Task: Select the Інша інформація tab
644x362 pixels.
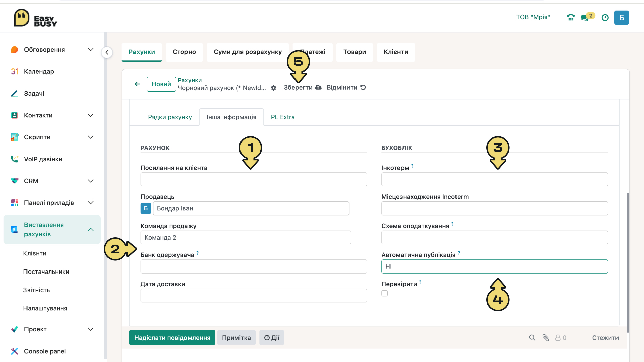Action: [231, 117]
